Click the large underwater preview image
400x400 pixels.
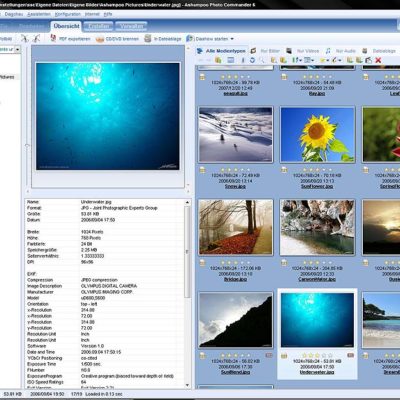pos(108,116)
